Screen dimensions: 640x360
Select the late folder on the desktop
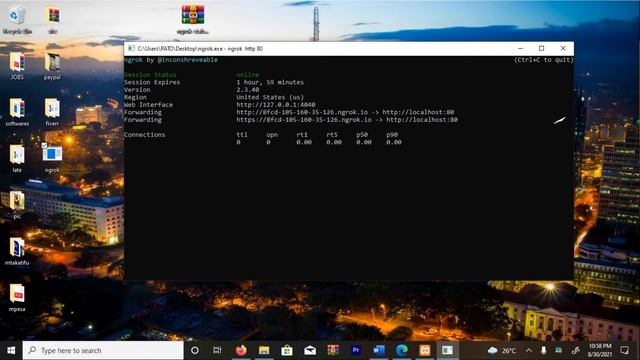(17, 159)
